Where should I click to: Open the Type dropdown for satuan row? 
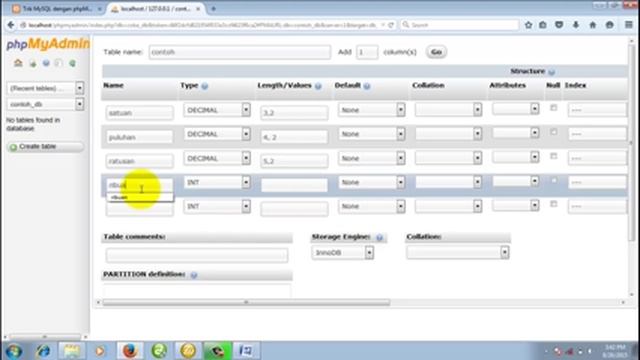217,110
